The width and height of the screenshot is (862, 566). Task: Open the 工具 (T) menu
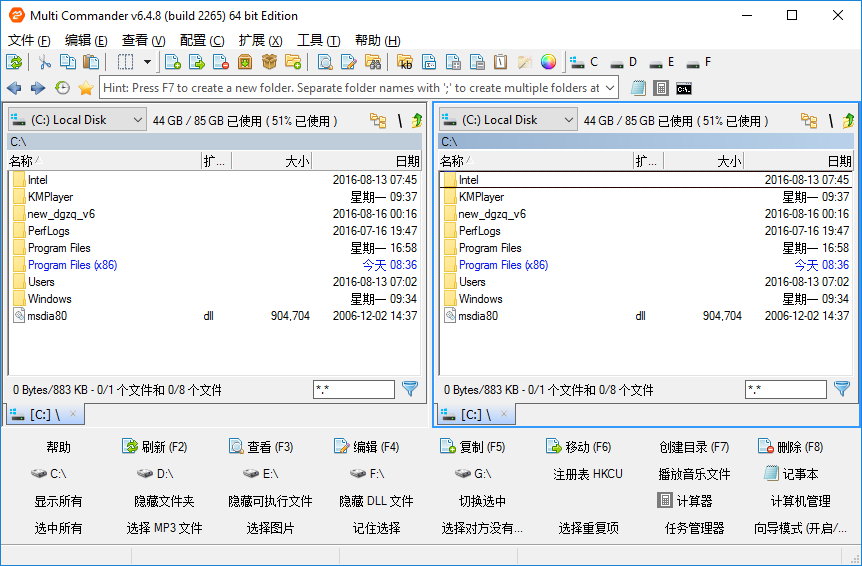coord(318,41)
